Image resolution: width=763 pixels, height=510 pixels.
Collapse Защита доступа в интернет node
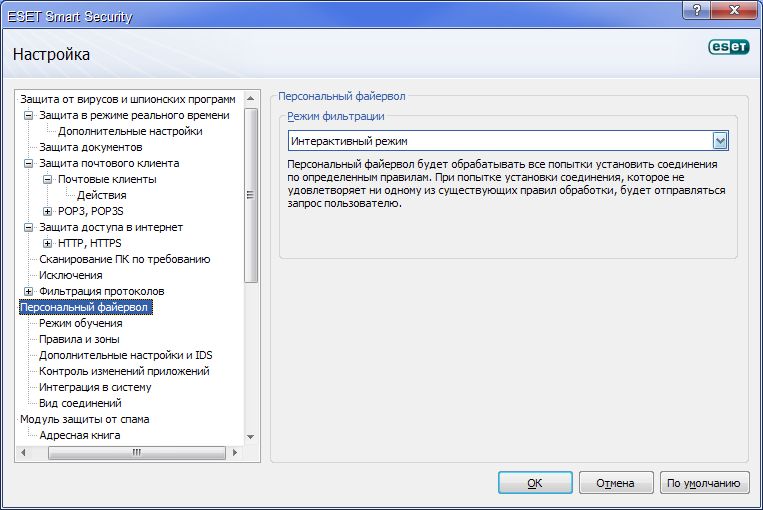pos(29,228)
